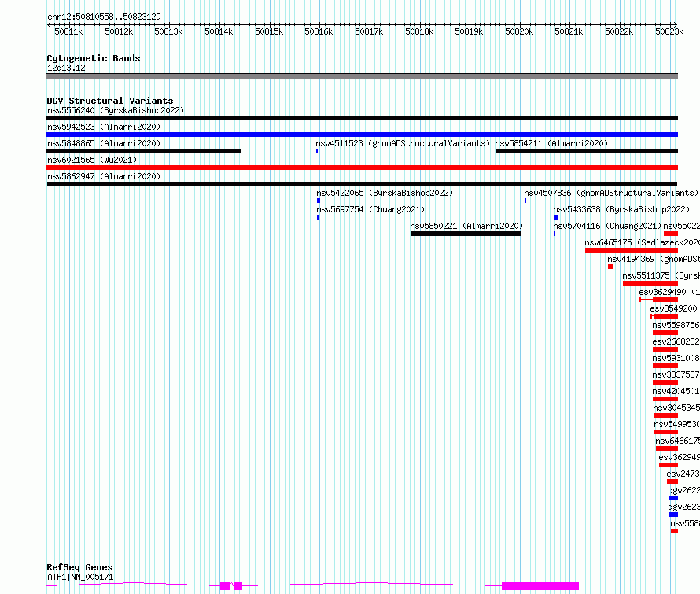Click the large magenta ATF1 exon block

tap(540, 586)
